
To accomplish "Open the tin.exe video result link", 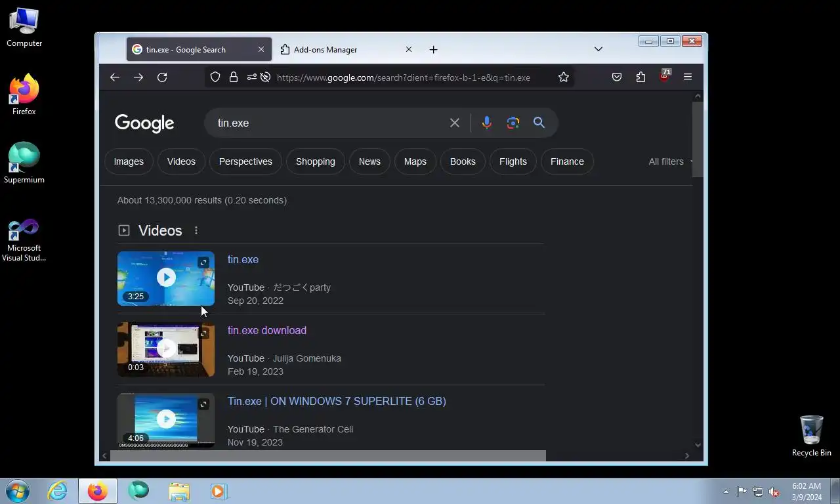I will [243, 260].
